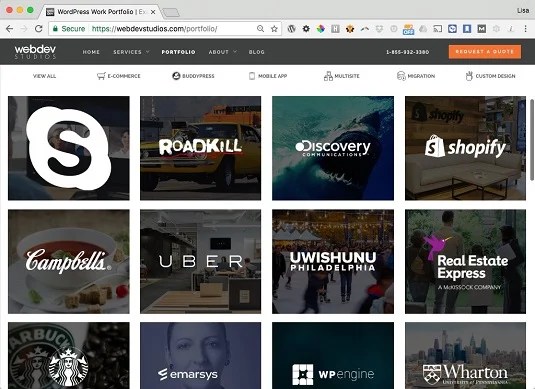Click the M extension icon
The width and height of the screenshot is (535, 389).
(x=481, y=29)
